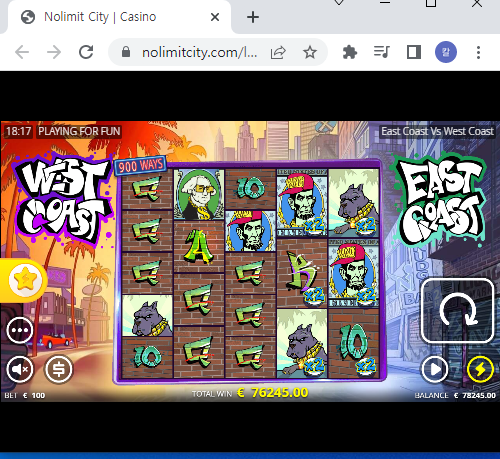Open the browser extensions puzzle icon
The height and width of the screenshot is (459, 500).
tap(350, 52)
